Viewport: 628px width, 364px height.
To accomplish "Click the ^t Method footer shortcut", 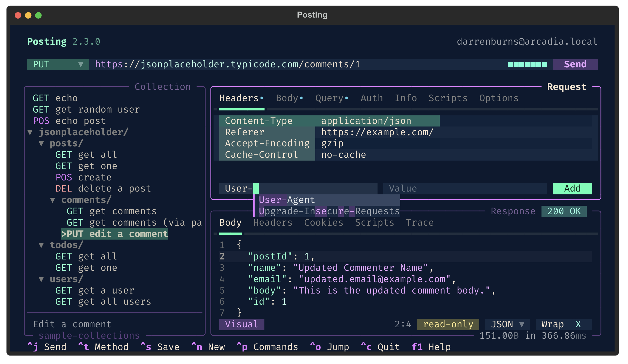I will (x=103, y=347).
